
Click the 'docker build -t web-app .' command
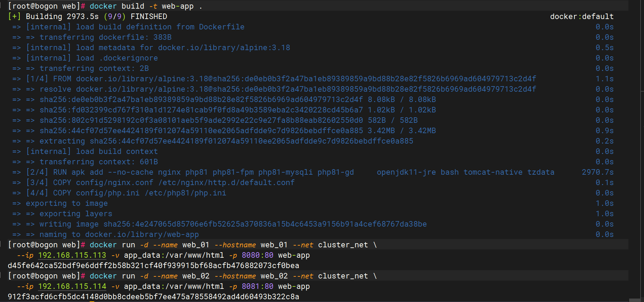pyautogui.click(x=146, y=6)
